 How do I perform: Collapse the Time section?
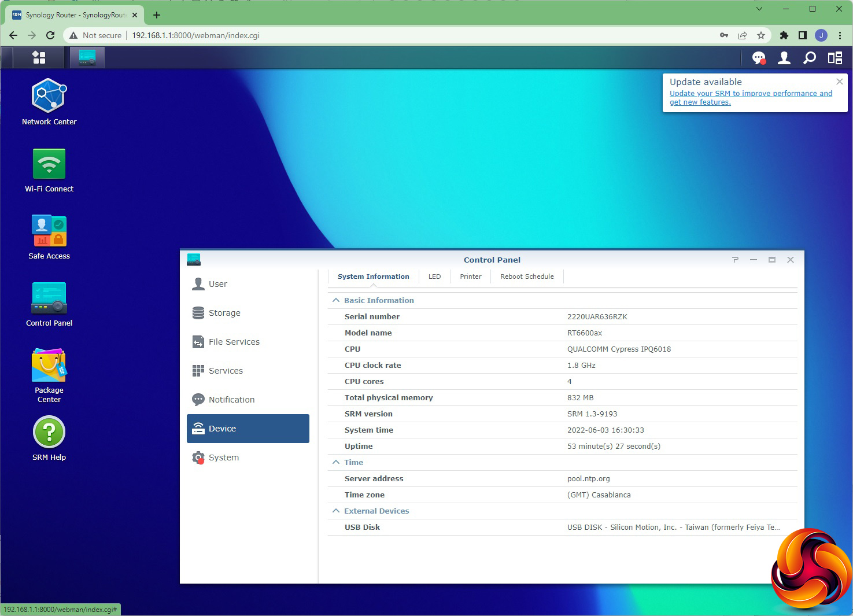pos(335,462)
